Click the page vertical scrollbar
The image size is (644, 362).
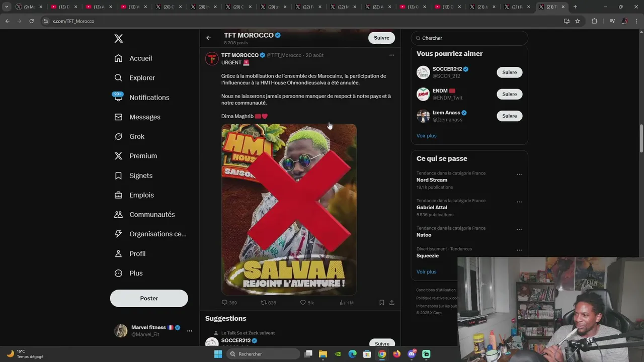[x=641, y=138]
